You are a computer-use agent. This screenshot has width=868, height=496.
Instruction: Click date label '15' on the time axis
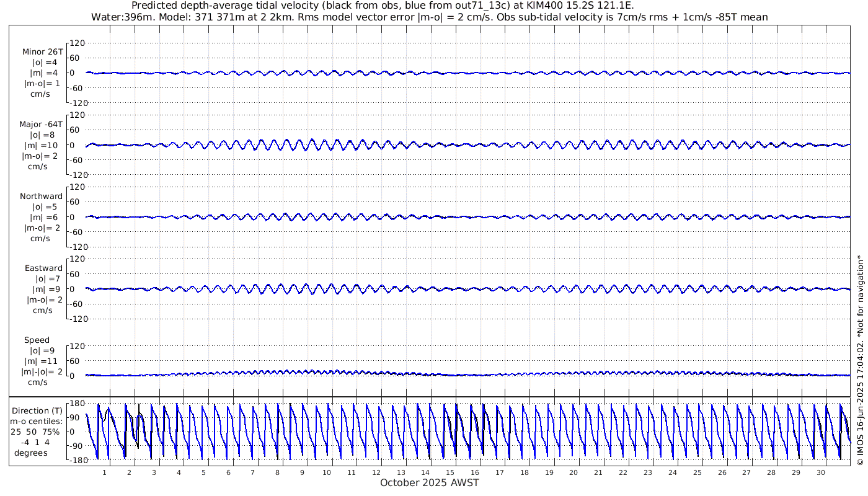point(450,472)
